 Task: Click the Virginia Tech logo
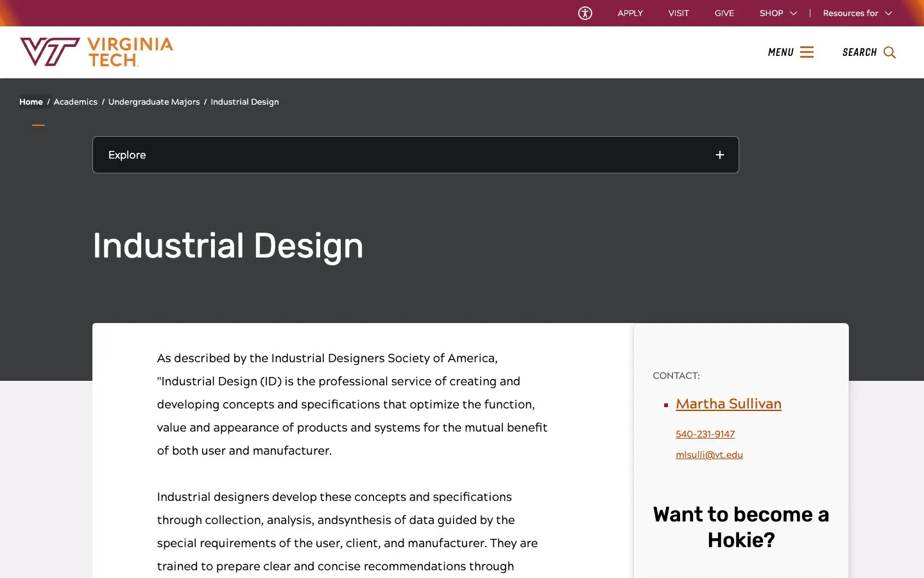click(97, 52)
